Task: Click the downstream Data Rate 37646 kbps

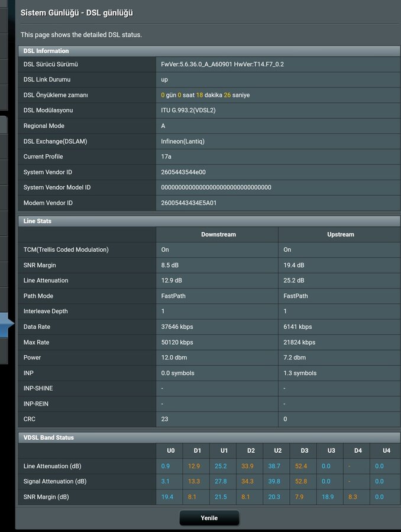Action: (x=177, y=327)
